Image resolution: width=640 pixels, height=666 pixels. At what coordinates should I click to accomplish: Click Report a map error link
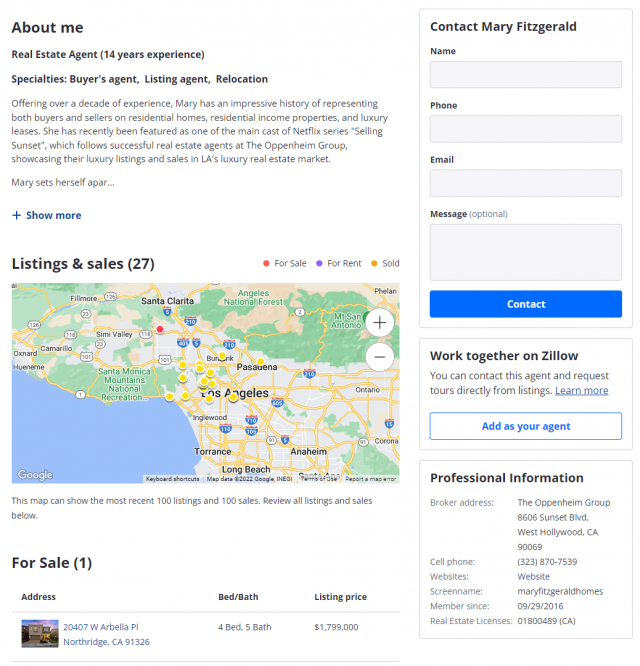[x=371, y=479]
